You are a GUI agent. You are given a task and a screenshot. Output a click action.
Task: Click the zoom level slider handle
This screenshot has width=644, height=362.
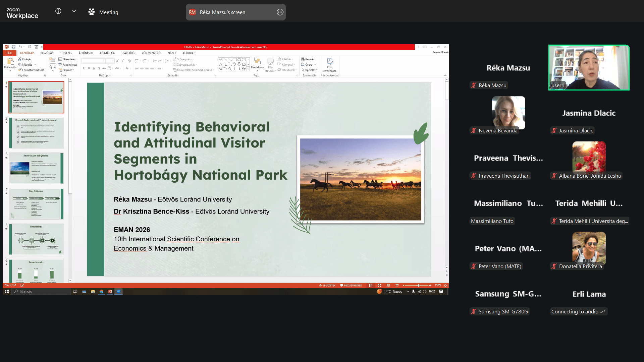click(419, 286)
